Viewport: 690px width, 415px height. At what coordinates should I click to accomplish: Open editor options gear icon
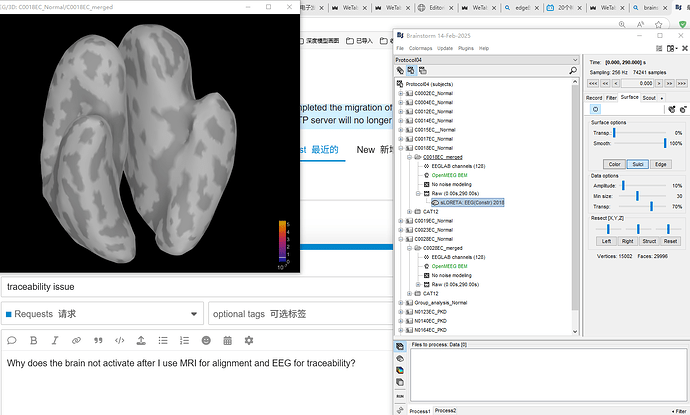tap(249, 340)
